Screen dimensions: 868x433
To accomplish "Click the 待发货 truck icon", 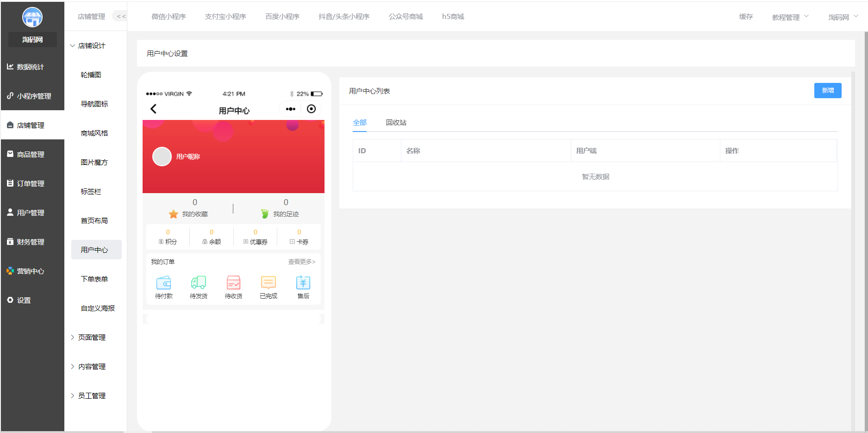I will coord(199,282).
